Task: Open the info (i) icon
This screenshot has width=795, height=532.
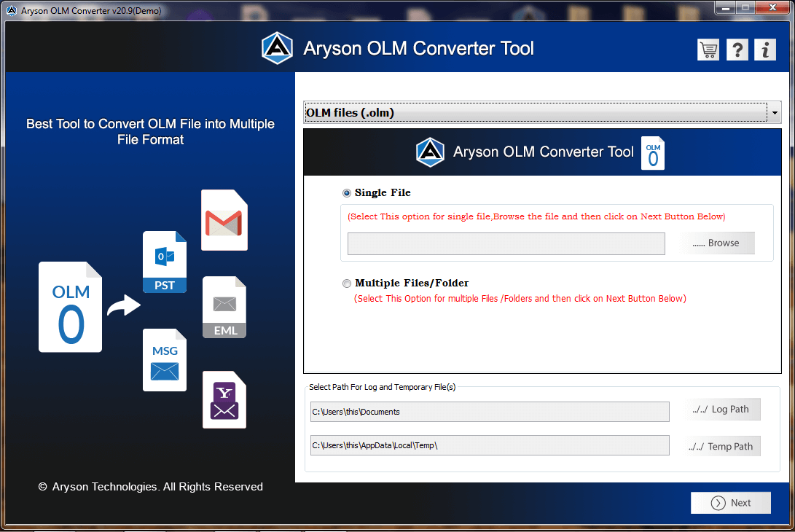Action: 764,50
